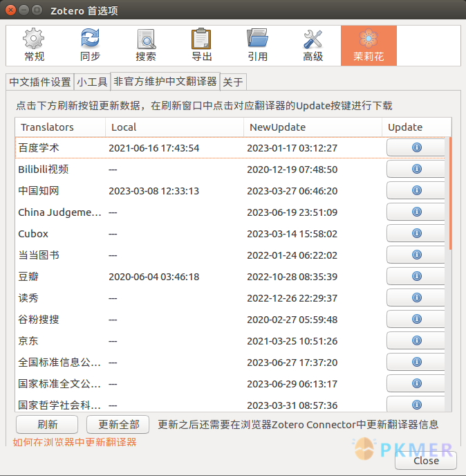
Task: Click the update info button for 谷粉搜搜
Action: point(416,319)
